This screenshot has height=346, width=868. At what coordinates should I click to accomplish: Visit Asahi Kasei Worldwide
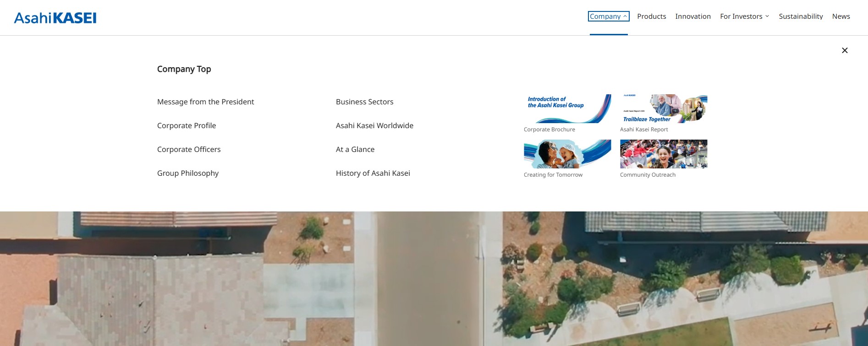click(x=374, y=125)
